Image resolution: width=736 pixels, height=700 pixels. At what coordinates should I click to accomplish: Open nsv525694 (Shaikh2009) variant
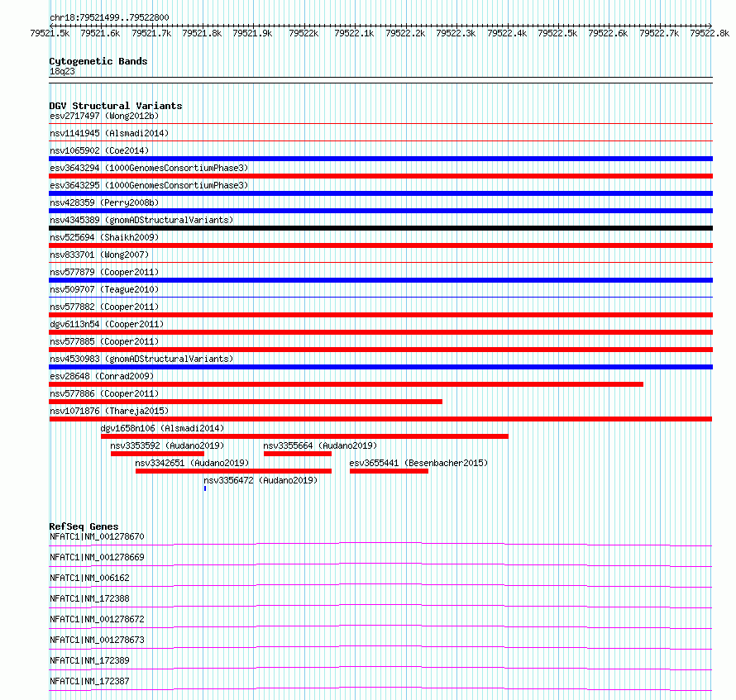104,237
